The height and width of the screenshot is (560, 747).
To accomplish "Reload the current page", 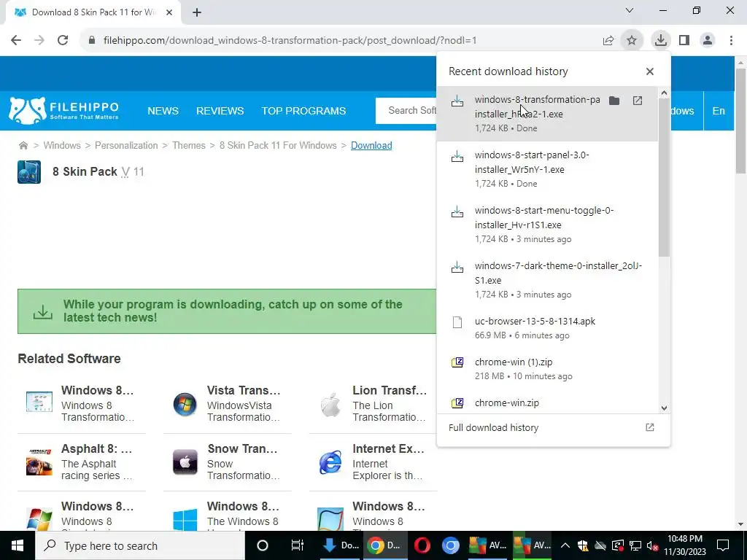I will (x=63, y=41).
